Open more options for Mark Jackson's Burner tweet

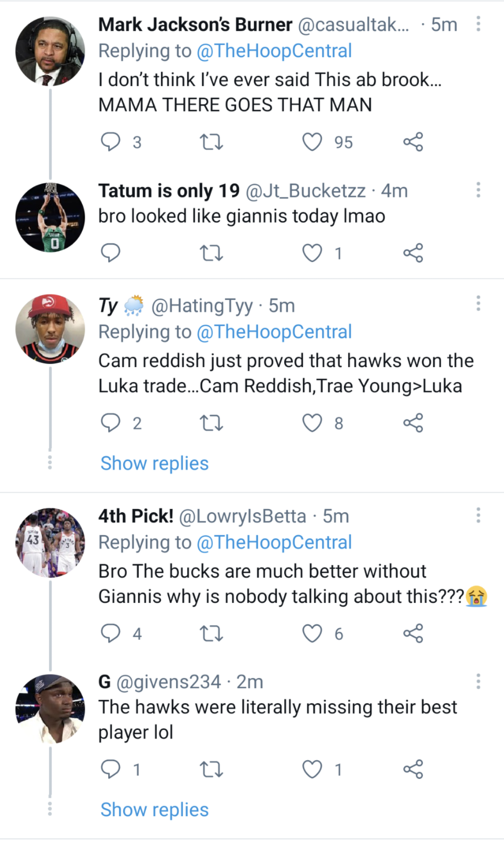(478, 24)
